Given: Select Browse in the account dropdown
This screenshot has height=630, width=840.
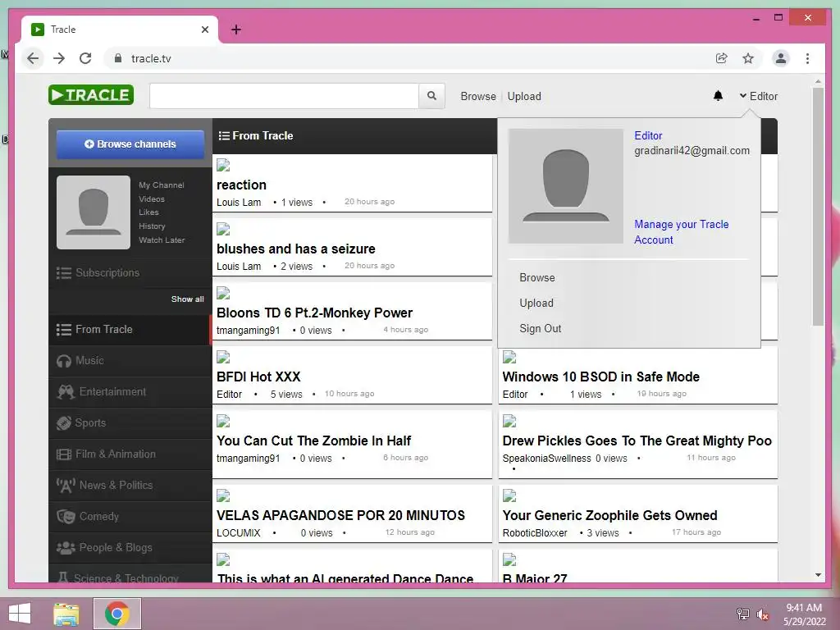Looking at the screenshot, I should [536, 277].
